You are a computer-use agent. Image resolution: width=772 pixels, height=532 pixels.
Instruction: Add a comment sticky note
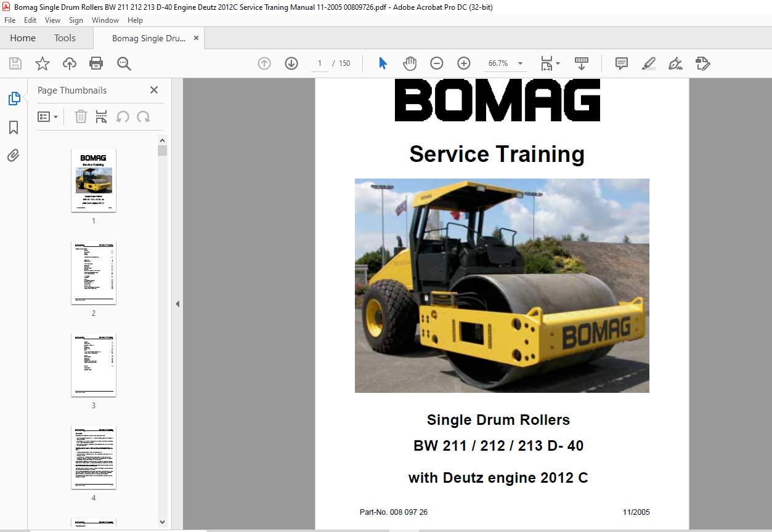pyautogui.click(x=622, y=63)
